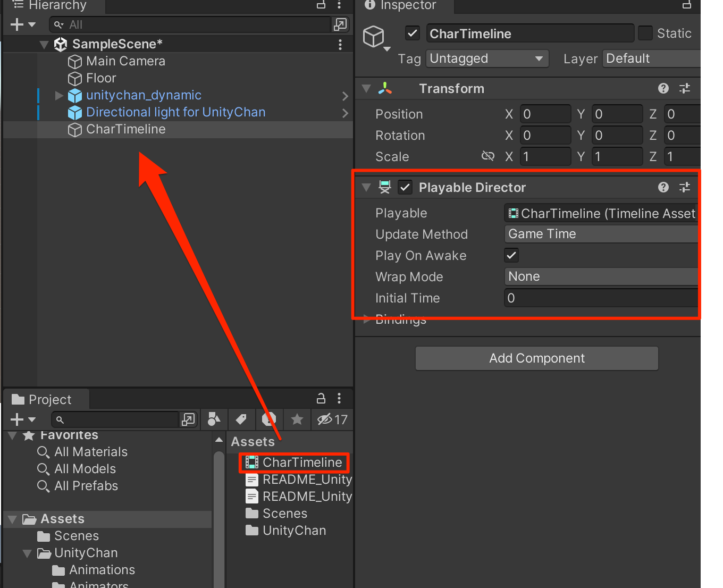
Task: Click the Add Component button
Action: pyautogui.click(x=536, y=358)
